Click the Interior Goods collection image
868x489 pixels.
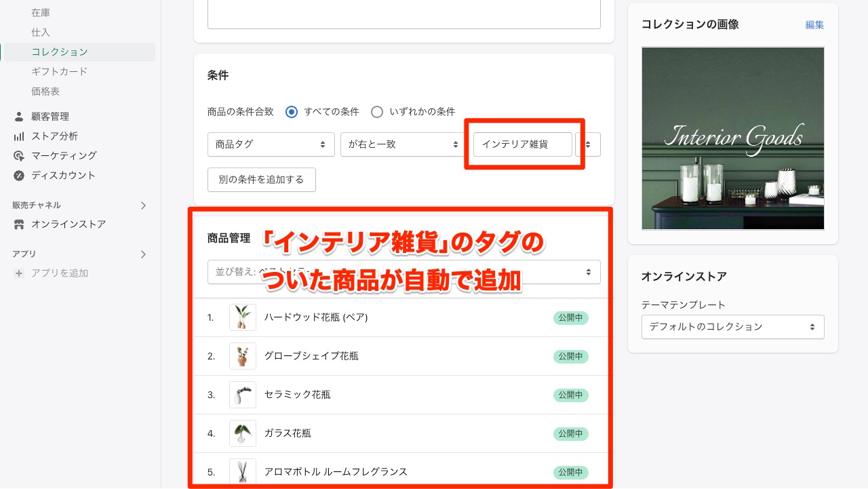(733, 138)
